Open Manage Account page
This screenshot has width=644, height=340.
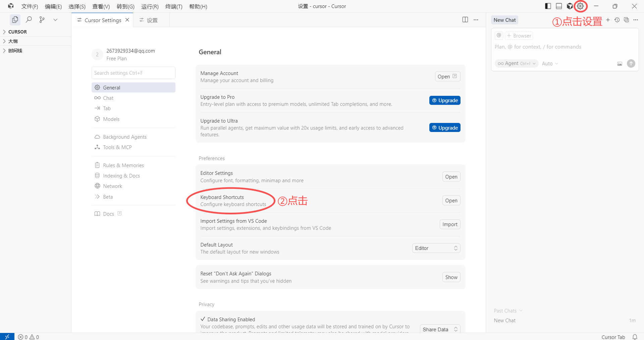[447, 76]
